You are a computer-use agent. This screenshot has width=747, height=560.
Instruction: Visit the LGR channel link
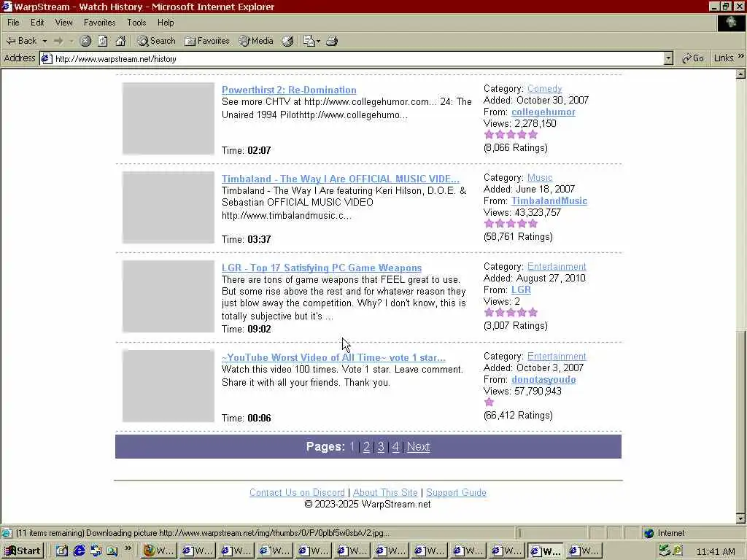(521, 290)
